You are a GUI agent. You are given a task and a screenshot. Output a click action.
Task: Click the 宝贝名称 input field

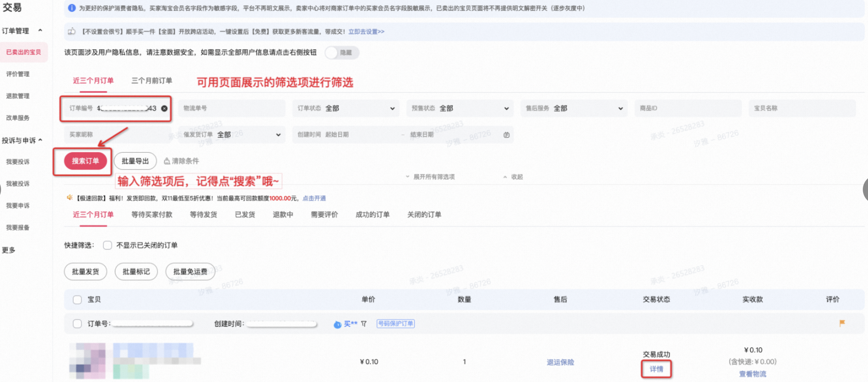coord(802,108)
